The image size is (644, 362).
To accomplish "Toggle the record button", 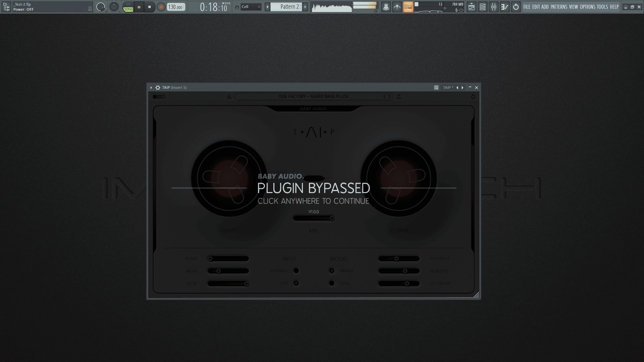I will pyautogui.click(x=161, y=7).
